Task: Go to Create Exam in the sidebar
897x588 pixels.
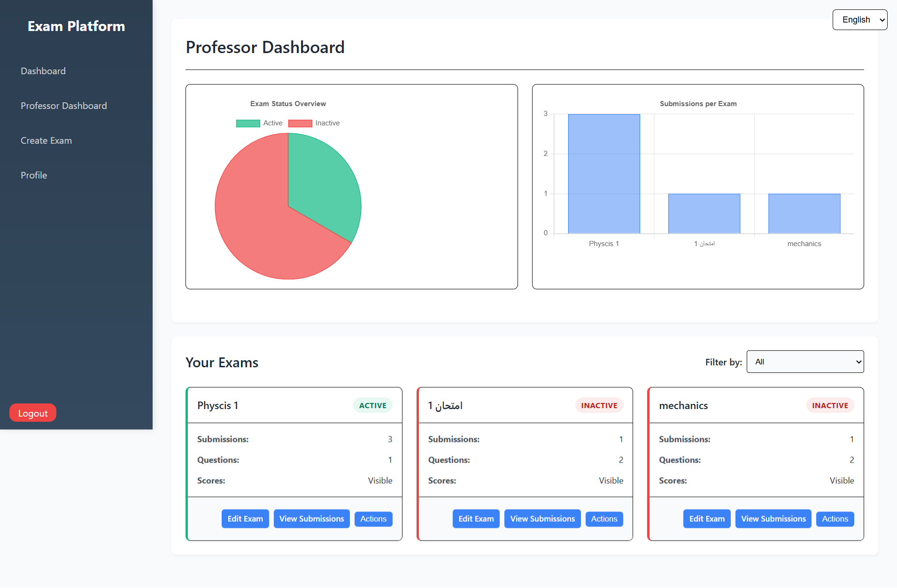Action: click(x=46, y=140)
